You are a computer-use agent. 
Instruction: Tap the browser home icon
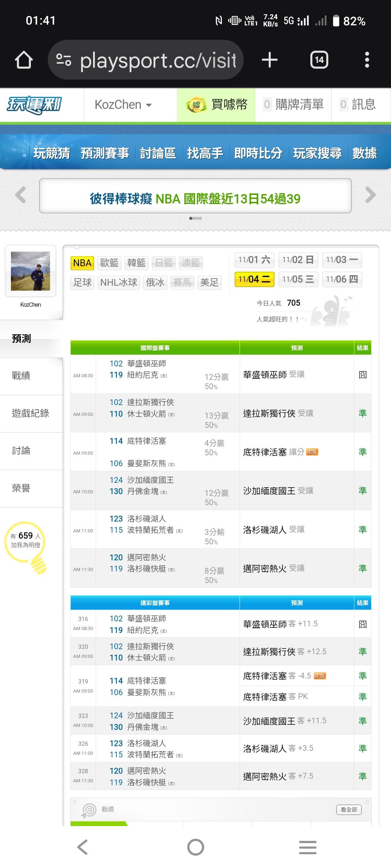[x=24, y=60]
